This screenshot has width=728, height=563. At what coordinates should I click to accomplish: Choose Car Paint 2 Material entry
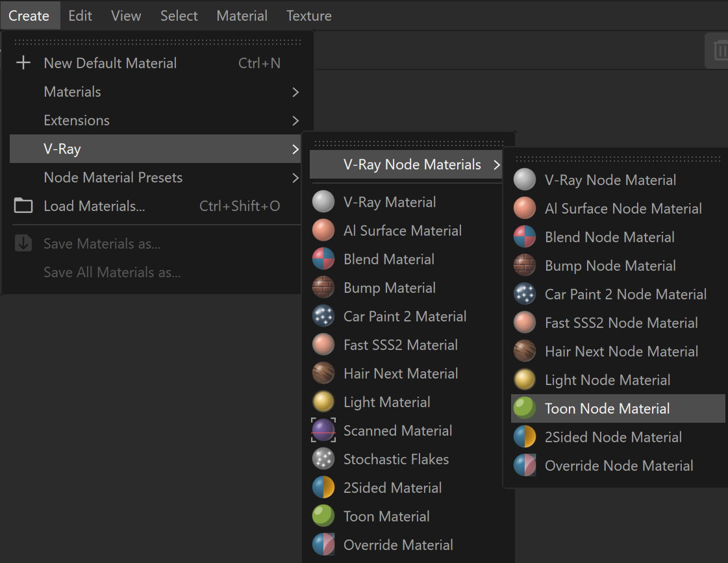pyautogui.click(x=407, y=316)
